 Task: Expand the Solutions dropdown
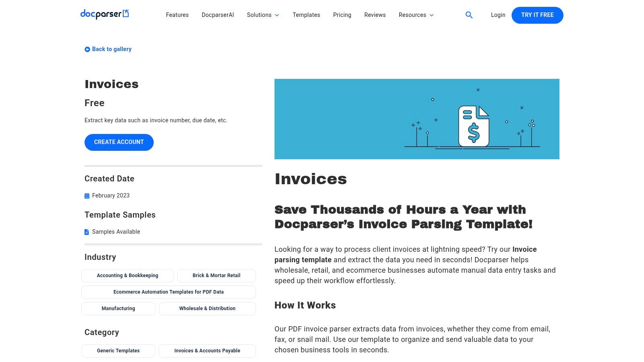click(262, 15)
